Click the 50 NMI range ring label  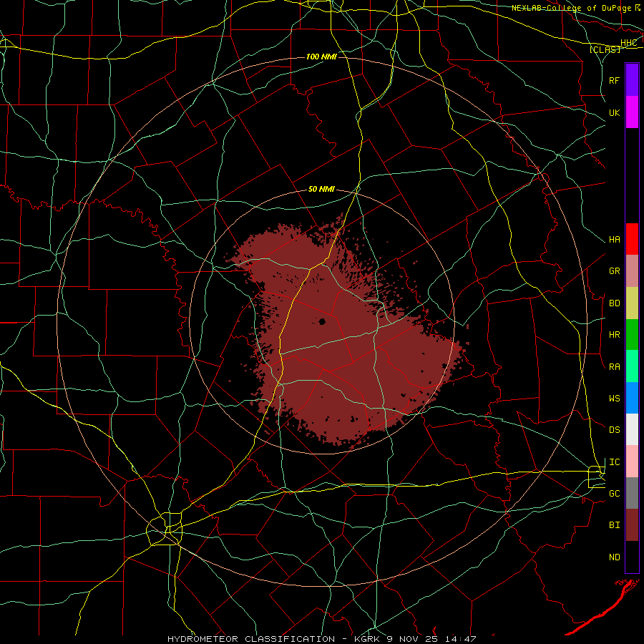[321, 190]
